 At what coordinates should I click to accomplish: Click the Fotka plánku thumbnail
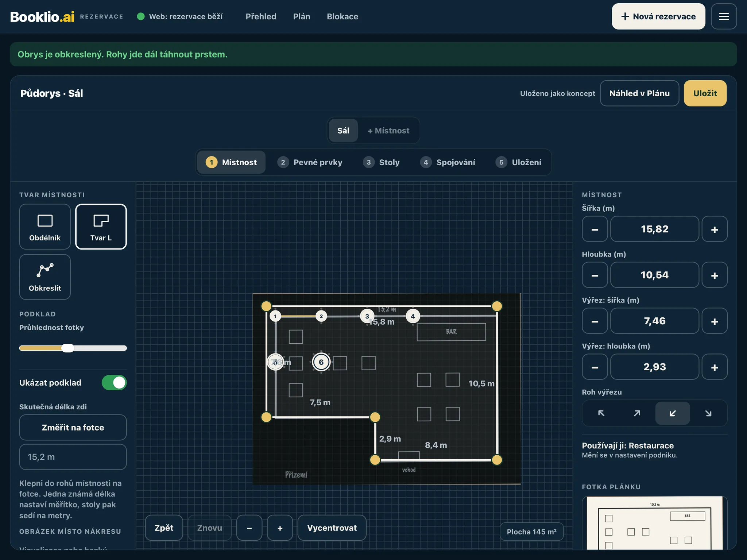coord(655,523)
